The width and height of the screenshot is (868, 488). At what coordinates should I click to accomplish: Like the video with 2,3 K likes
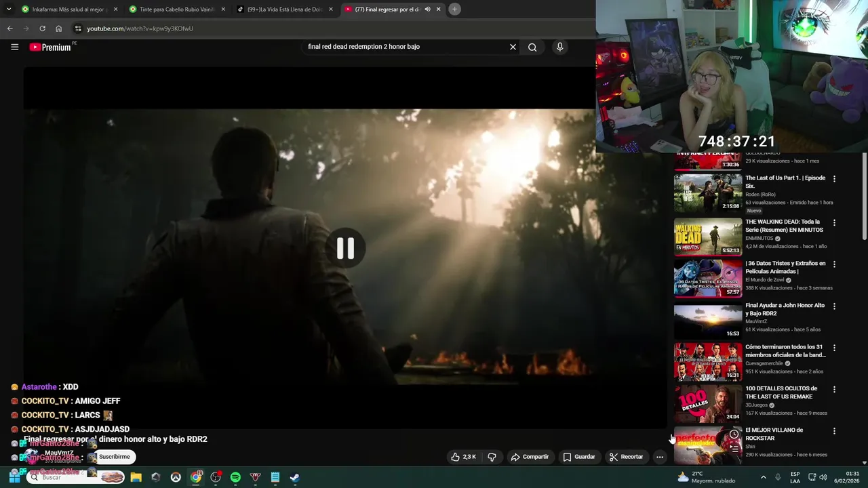pos(464,457)
